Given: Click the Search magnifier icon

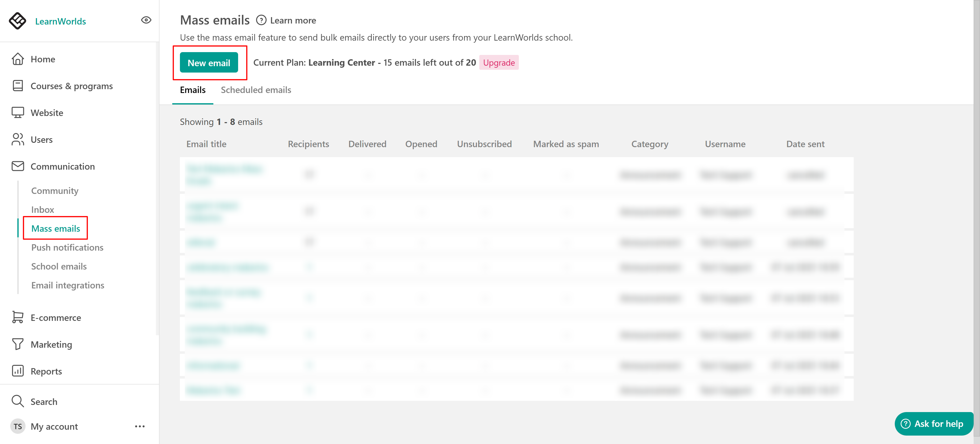Looking at the screenshot, I should click(x=18, y=401).
